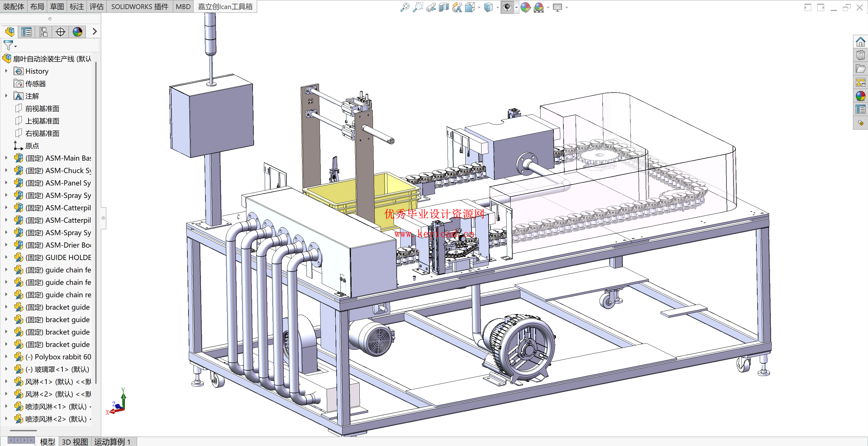Select the 喷漆风淋<2> component
The width and height of the screenshot is (868, 446).
click(x=53, y=419)
